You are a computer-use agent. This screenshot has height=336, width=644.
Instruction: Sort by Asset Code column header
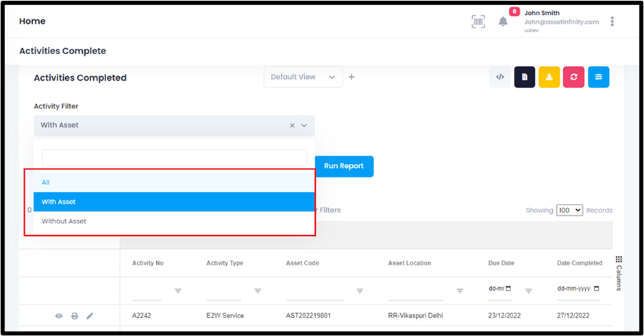pyautogui.click(x=302, y=263)
